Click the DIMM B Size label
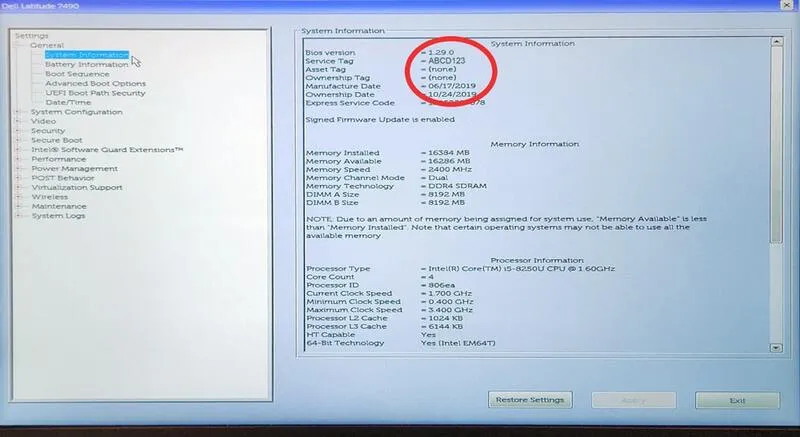This screenshot has width=800, height=437. [332, 203]
